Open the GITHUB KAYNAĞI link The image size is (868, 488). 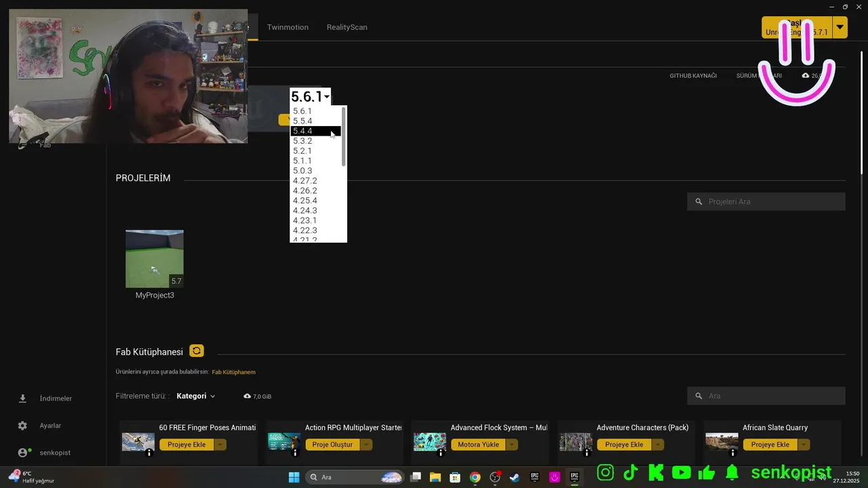[x=693, y=76]
